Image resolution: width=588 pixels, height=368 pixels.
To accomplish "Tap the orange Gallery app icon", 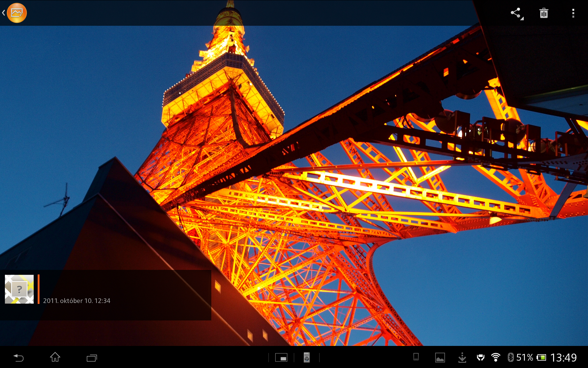I will [17, 13].
